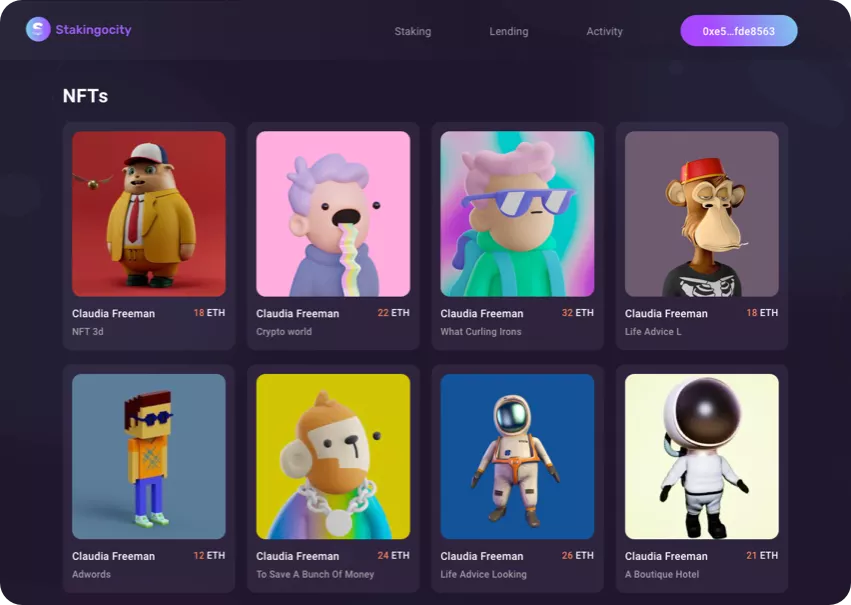Click Claudia Freeman on the Adwords card
The image size is (851, 605).
pyautogui.click(x=113, y=556)
